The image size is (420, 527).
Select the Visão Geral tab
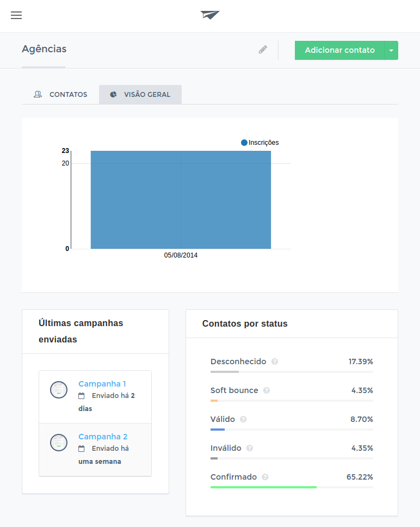click(140, 94)
